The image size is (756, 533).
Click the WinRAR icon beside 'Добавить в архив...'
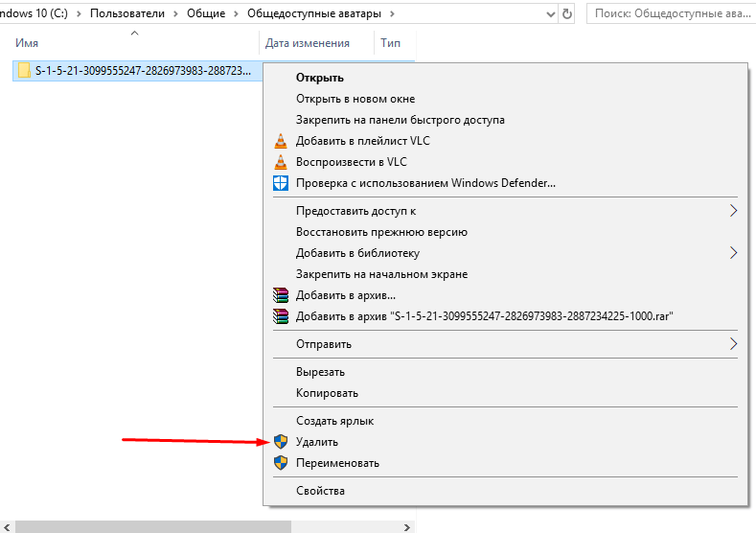(x=281, y=295)
